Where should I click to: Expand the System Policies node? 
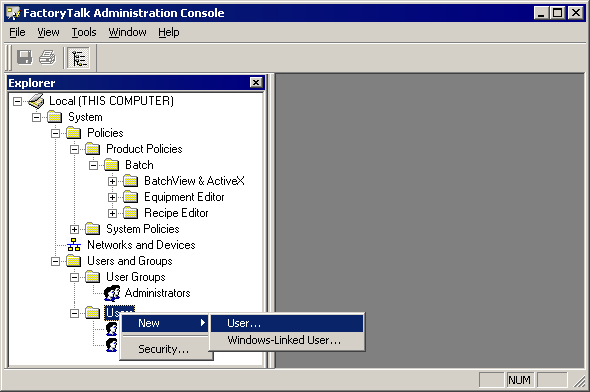pyautogui.click(x=75, y=229)
